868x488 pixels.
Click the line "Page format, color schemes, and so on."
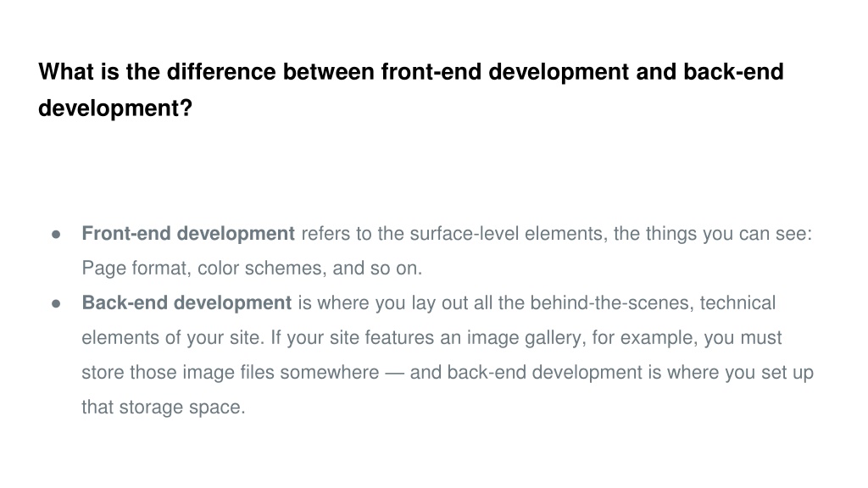tap(252, 269)
